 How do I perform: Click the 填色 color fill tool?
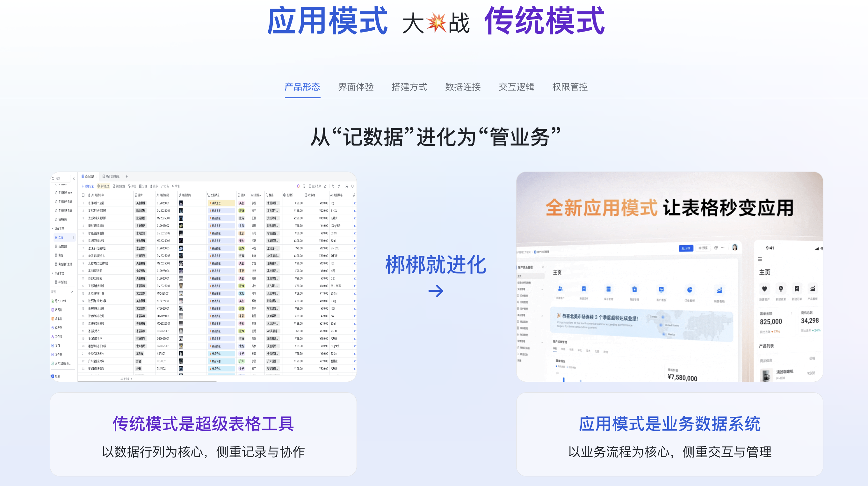(176, 186)
